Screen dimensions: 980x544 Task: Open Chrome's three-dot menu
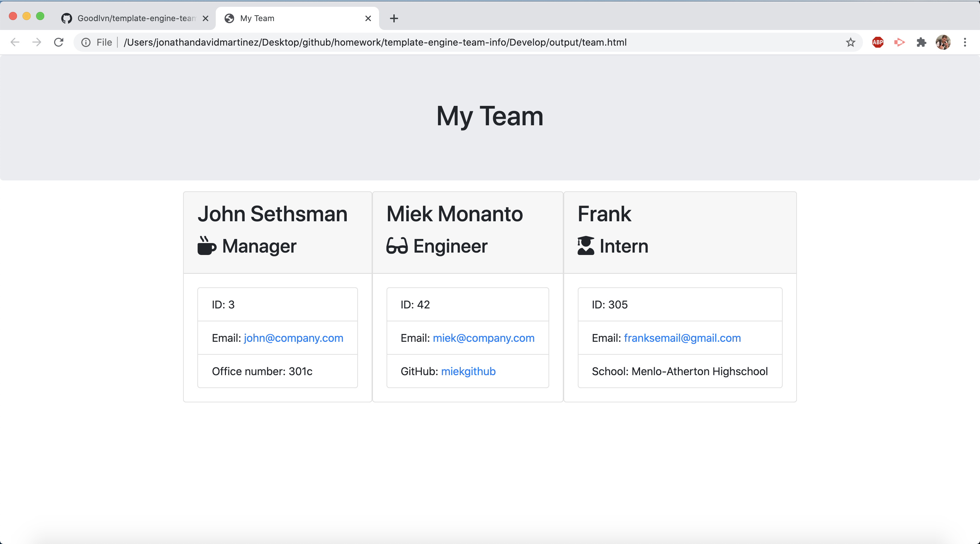coord(965,42)
